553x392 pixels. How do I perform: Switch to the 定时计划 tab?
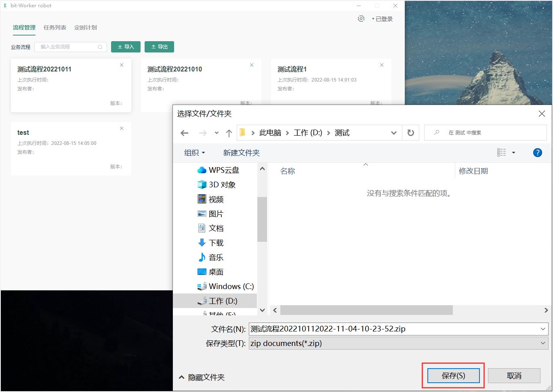point(86,27)
